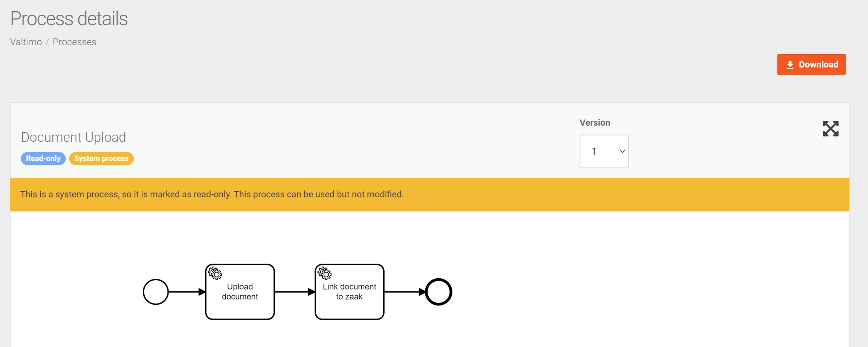
Task: Click the blue Read-only badge
Action: tap(43, 158)
